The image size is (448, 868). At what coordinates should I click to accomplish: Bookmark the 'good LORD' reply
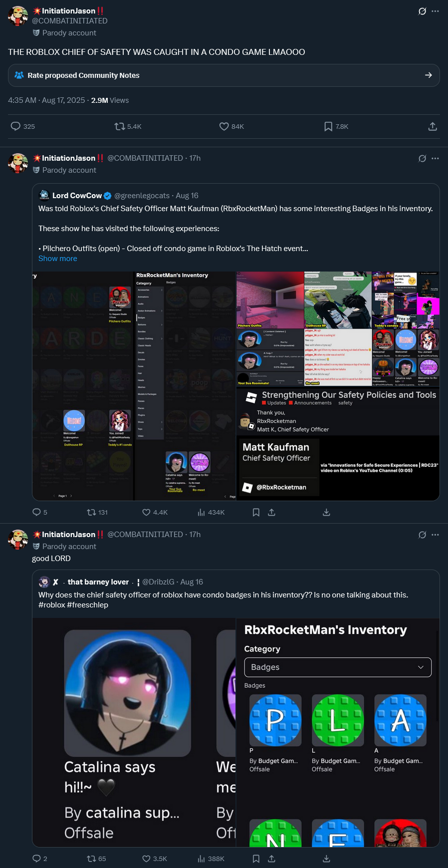click(x=256, y=859)
